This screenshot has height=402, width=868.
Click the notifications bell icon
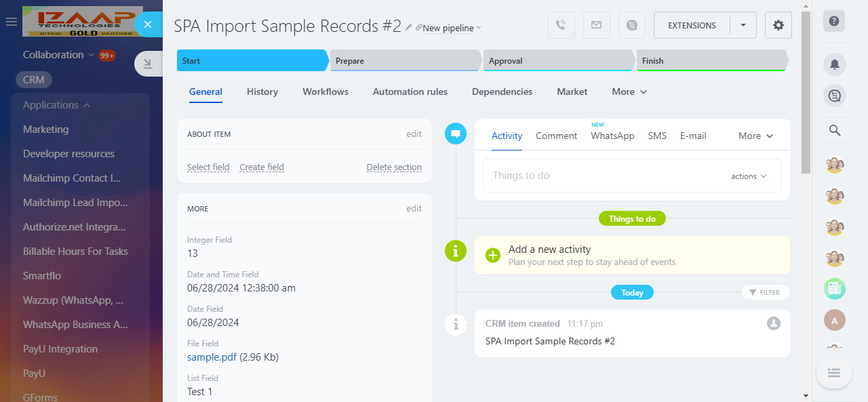[x=834, y=64]
